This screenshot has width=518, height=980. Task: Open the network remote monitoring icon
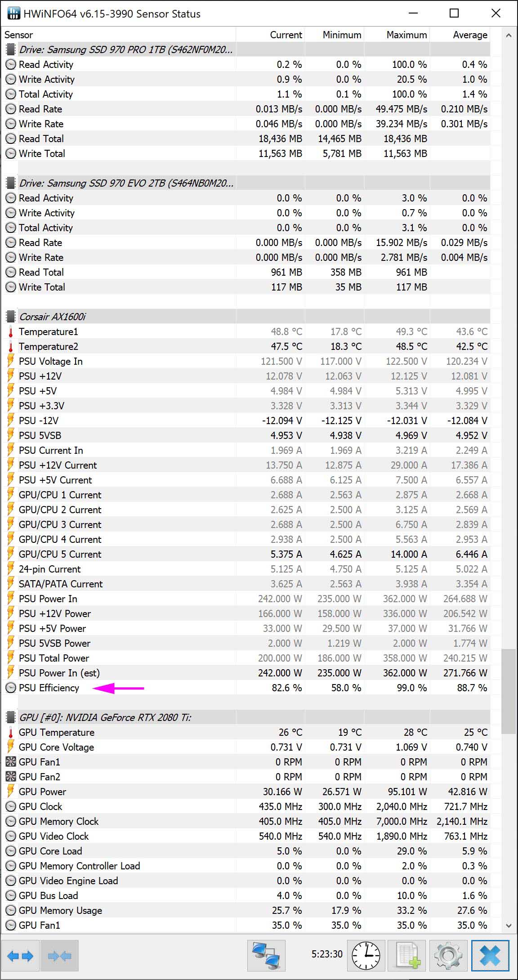coord(266,956)
